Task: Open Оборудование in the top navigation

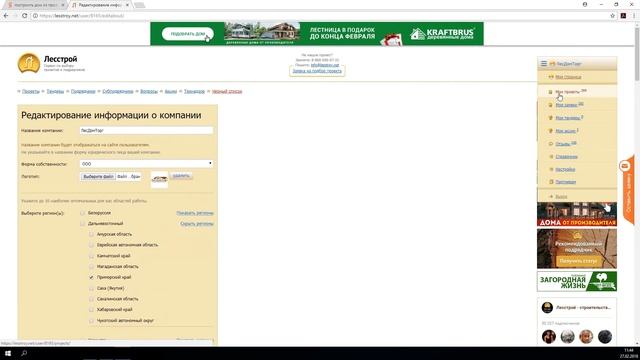Action: point(118,91)
